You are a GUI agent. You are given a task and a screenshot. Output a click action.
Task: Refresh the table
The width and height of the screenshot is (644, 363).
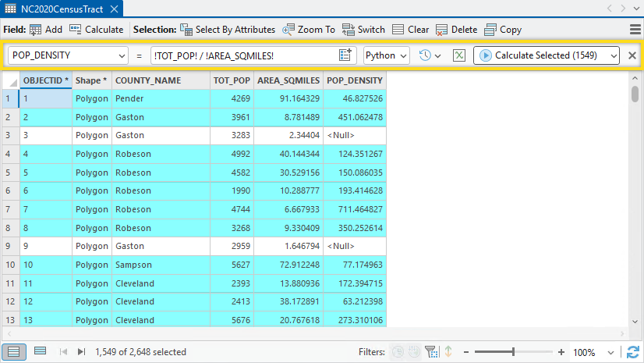633,352
